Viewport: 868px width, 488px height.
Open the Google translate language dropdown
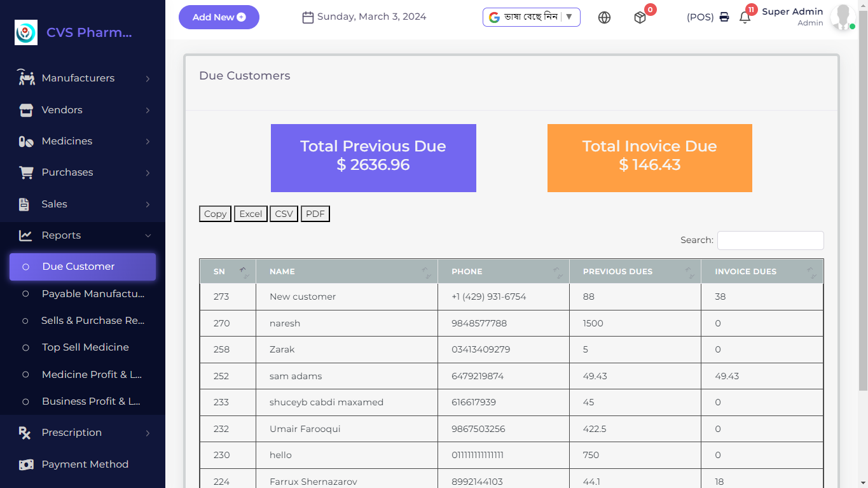[531, 17]
